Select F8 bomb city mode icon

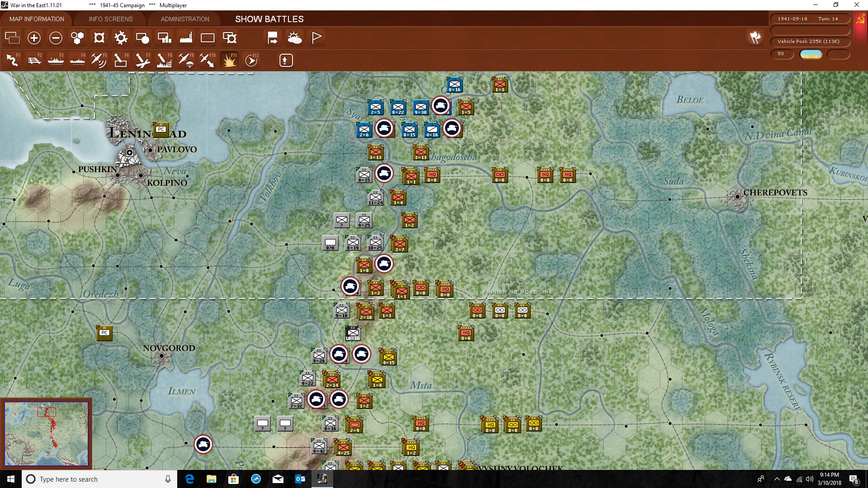(164, 60)
